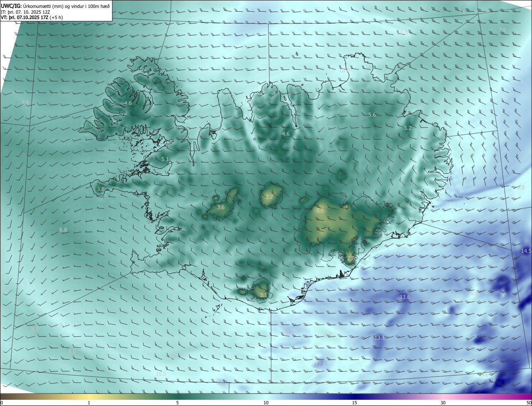Click the 12.0 value label
Image resolution: width=532 pixels, height=406 pixels.
(x=320, y=364)
